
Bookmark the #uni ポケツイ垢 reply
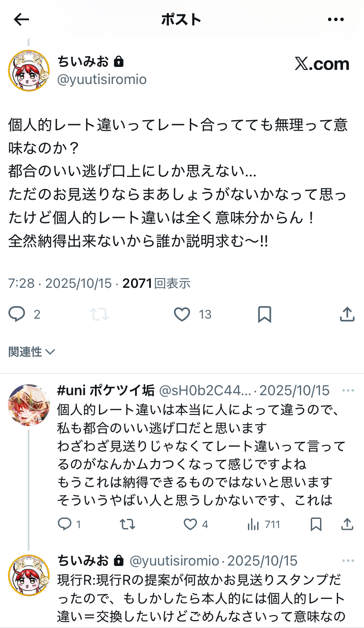(x=316, y=524)
